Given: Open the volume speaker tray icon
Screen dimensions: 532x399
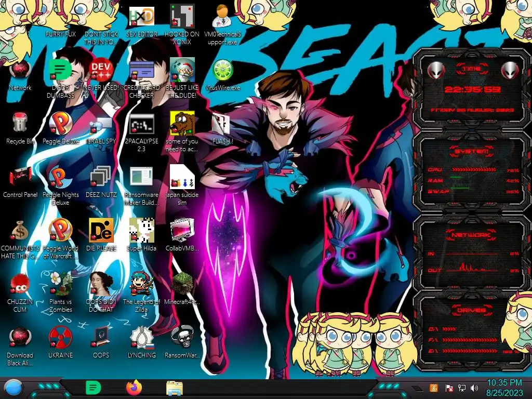Looking at the screenshot, I should (474, 388).
